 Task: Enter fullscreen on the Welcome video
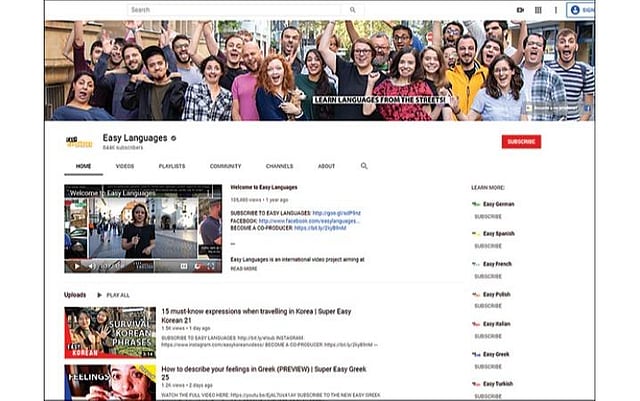coord(212,266)
